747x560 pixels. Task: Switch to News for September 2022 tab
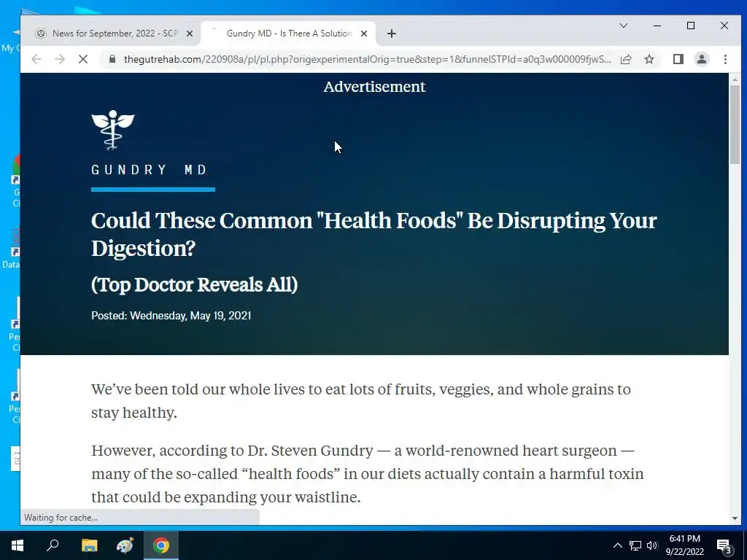(114, 34)
